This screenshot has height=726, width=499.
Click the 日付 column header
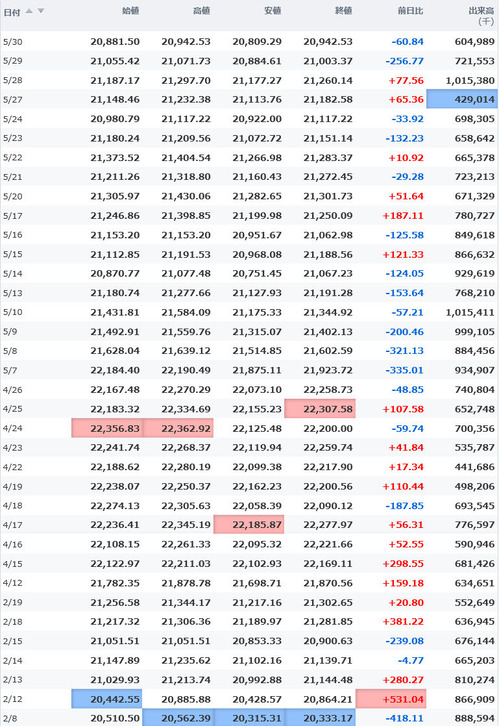pyautogui.click(x=12, y=13)
